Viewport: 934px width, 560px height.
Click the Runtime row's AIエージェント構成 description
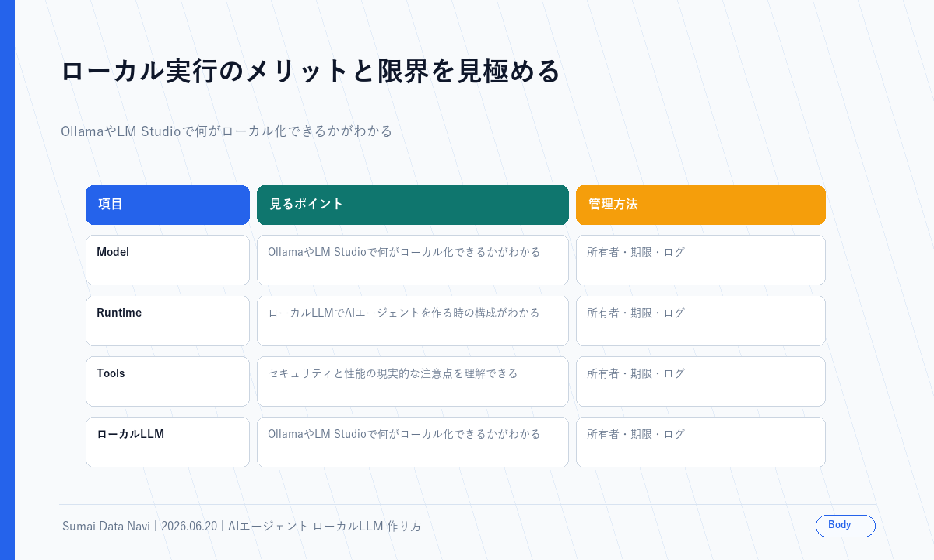pyautogui.click(x=413, y=320)
